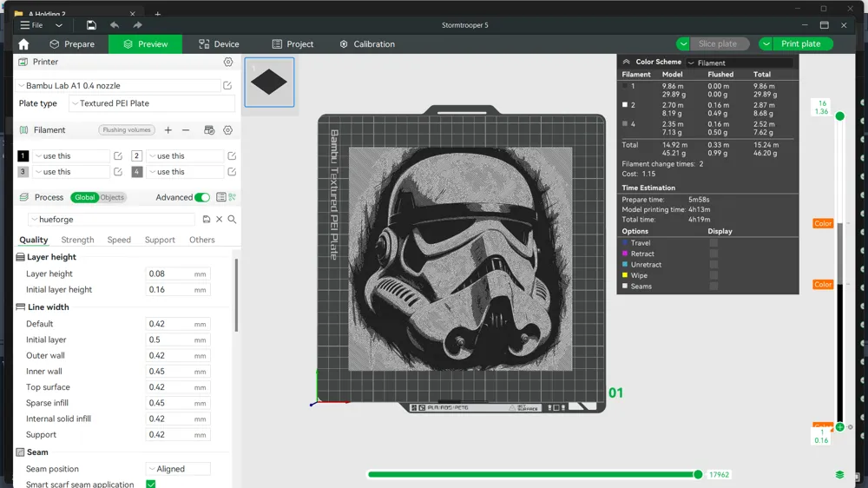This screenshot has width=868, height=488.
Task: Open filament settings gear icon
Action: tap(227, 130)
